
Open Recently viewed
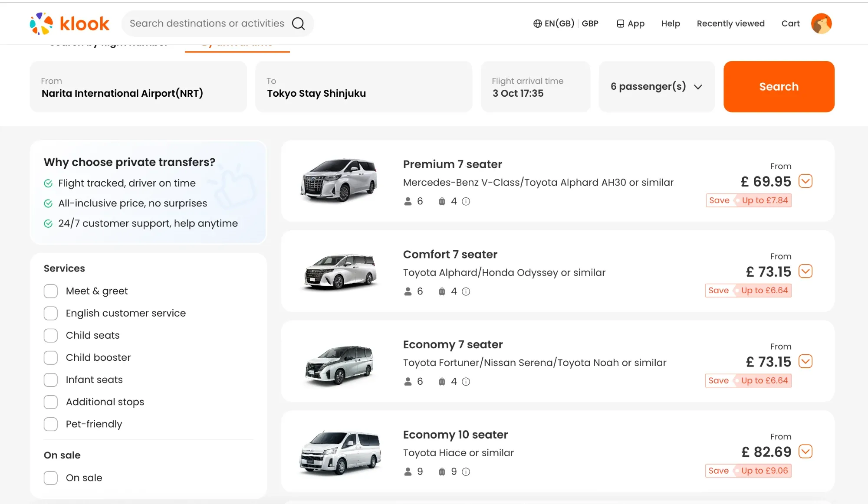click(x=731, y=23)
